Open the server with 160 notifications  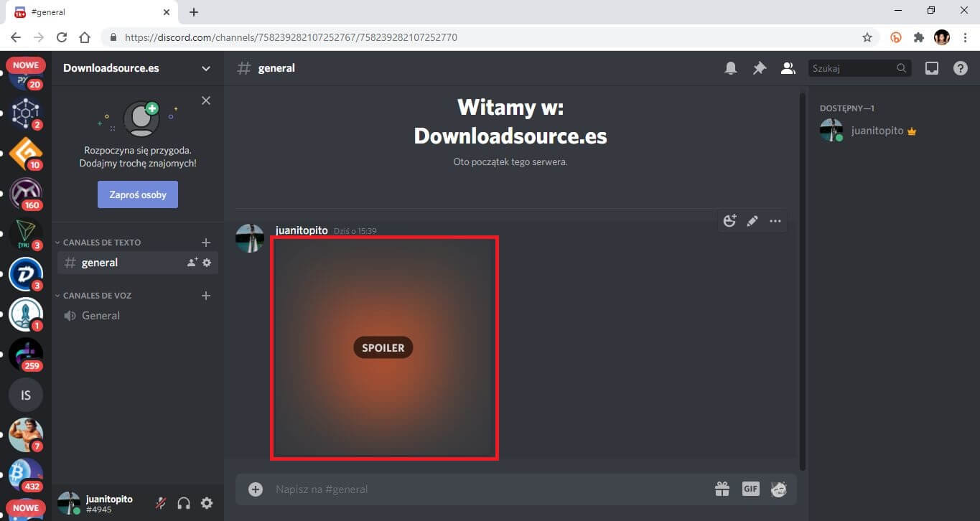(26, 194)
